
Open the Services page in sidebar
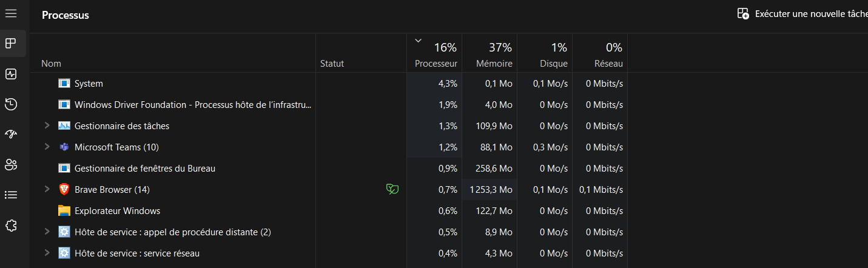(11, 226)
